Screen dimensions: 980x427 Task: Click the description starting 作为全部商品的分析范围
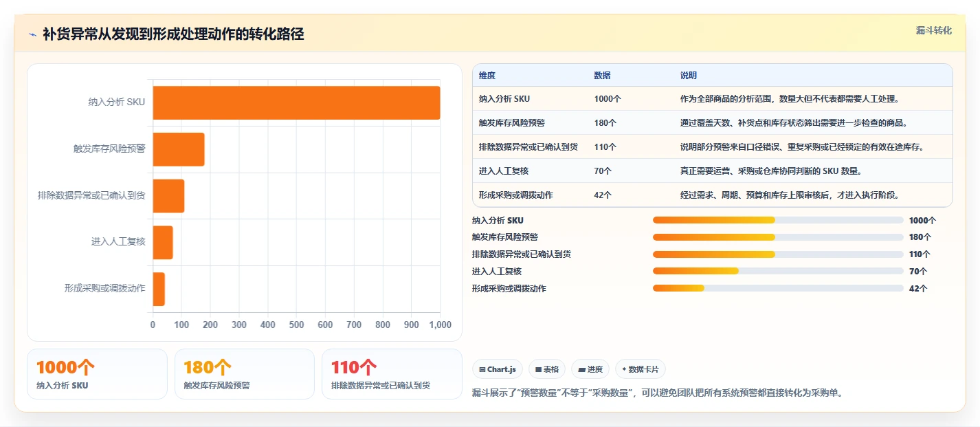[790, 99]
